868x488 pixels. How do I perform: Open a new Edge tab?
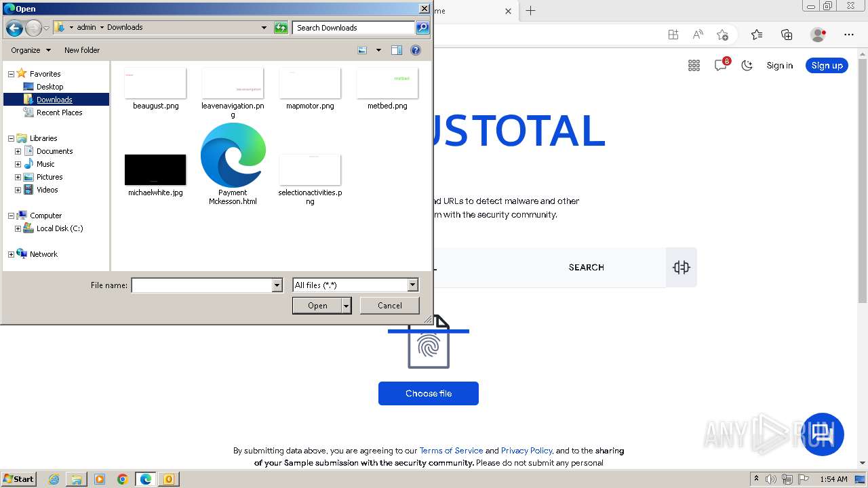531,11
